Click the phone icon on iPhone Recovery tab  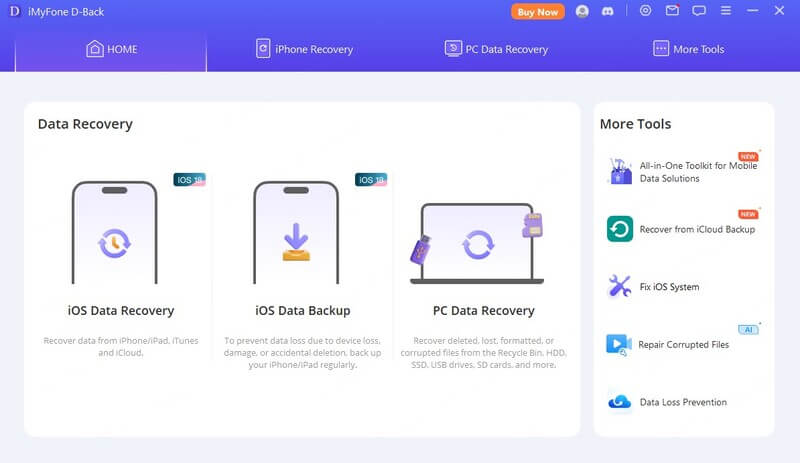point(263,49)
